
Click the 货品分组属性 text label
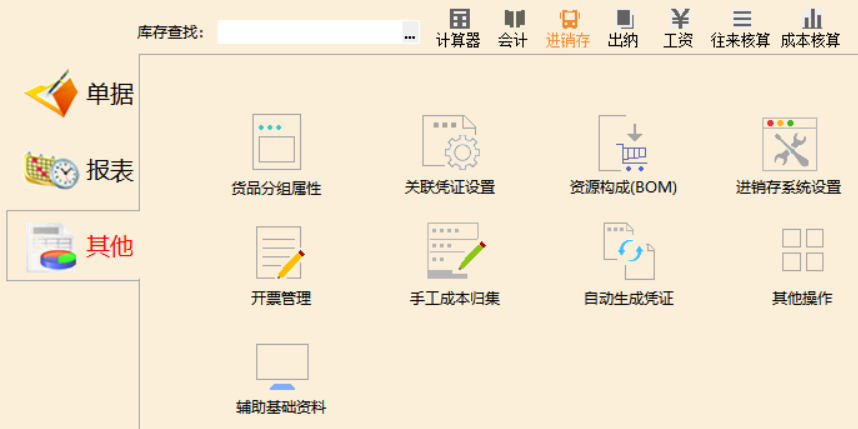click(x=276, y=189)
